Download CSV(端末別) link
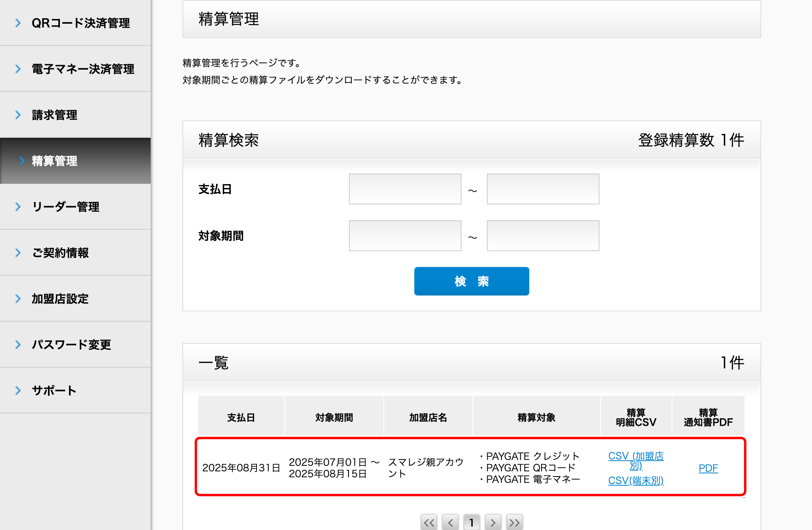 pos(636,480)
